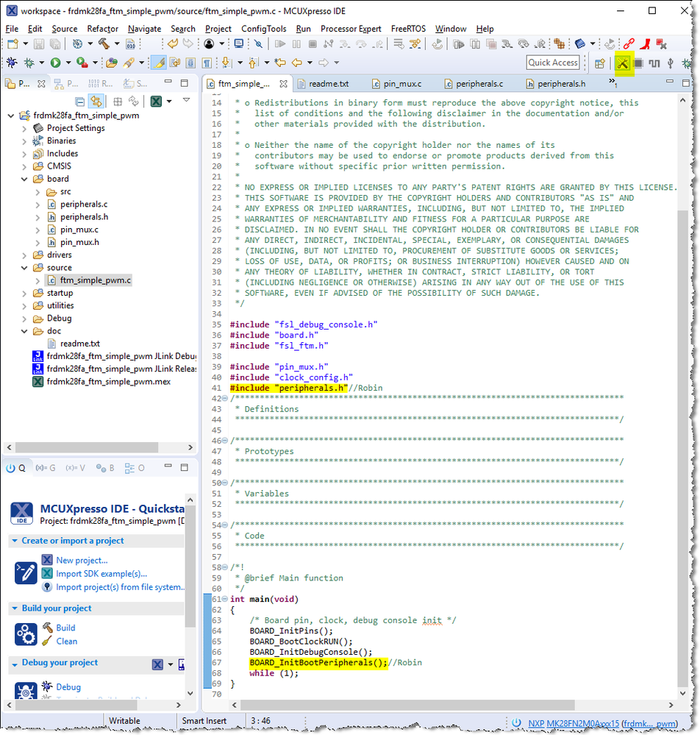Collapse the board folder

tap(24, 179)
